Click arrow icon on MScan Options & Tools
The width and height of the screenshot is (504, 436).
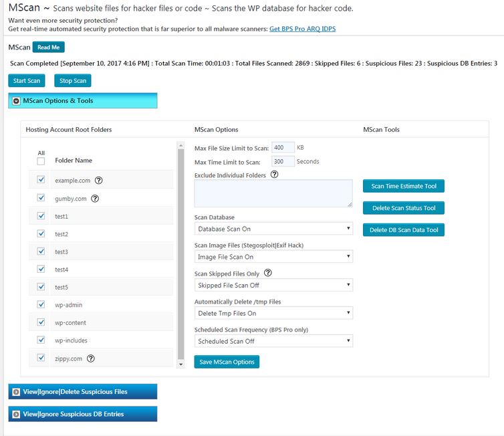(16, 101)
